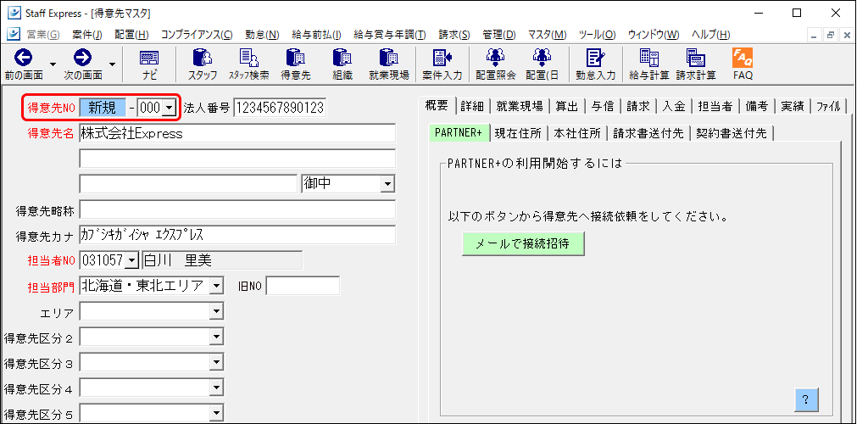868x424 pixels.
Task: Open the 担当者NO 031057 dropdown
Action: pyautogui.click(x=132, y=259)
